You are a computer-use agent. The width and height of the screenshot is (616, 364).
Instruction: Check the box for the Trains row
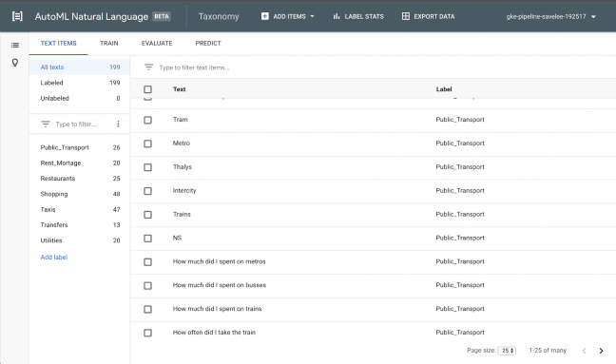pos(147,215)
